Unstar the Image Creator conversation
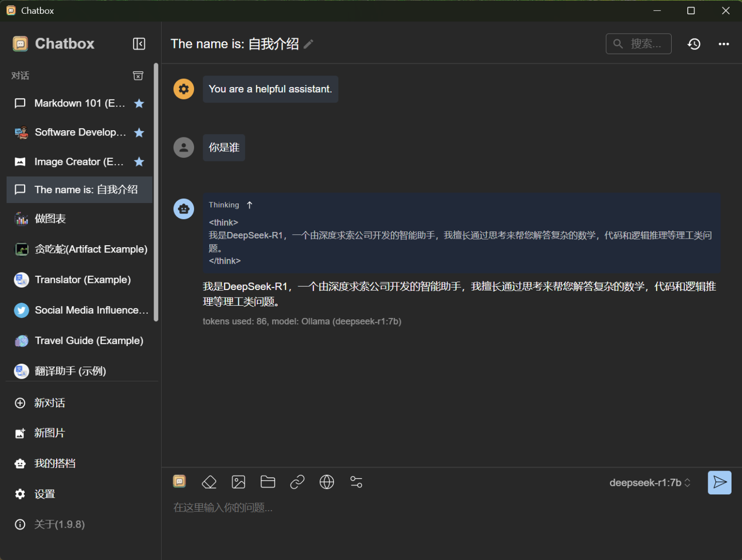This screenshot has height=560, width=742. pos(139,162)
